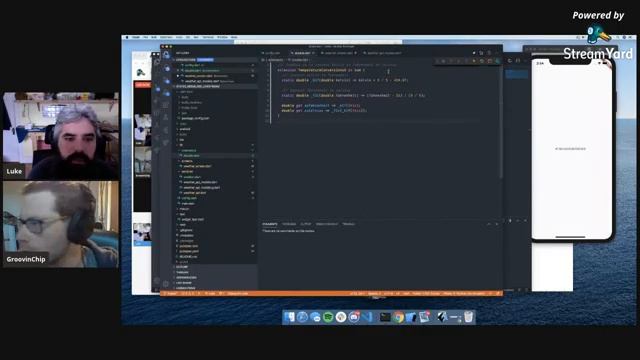This screenshot has height=360, width=640.
Task: Open main.dart in file tree
Action: [189, 204]
